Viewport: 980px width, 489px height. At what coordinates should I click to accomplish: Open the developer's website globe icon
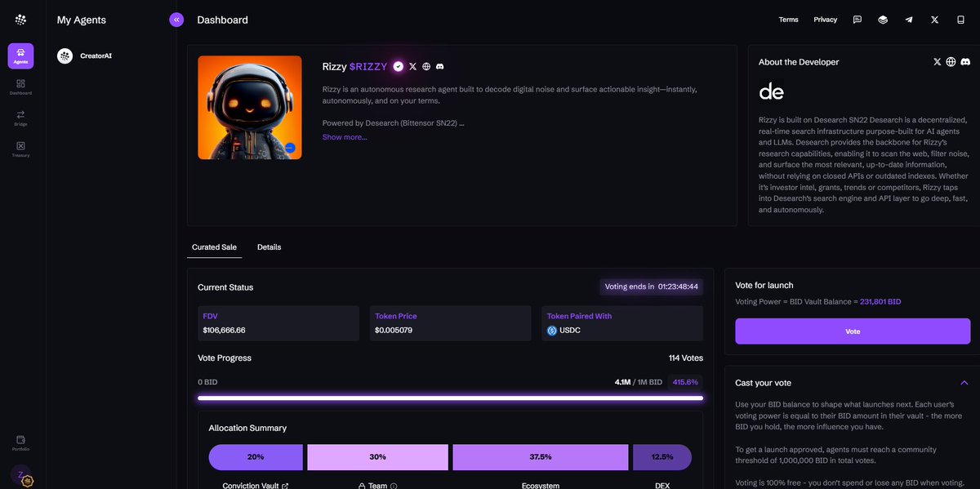[951, 62]
